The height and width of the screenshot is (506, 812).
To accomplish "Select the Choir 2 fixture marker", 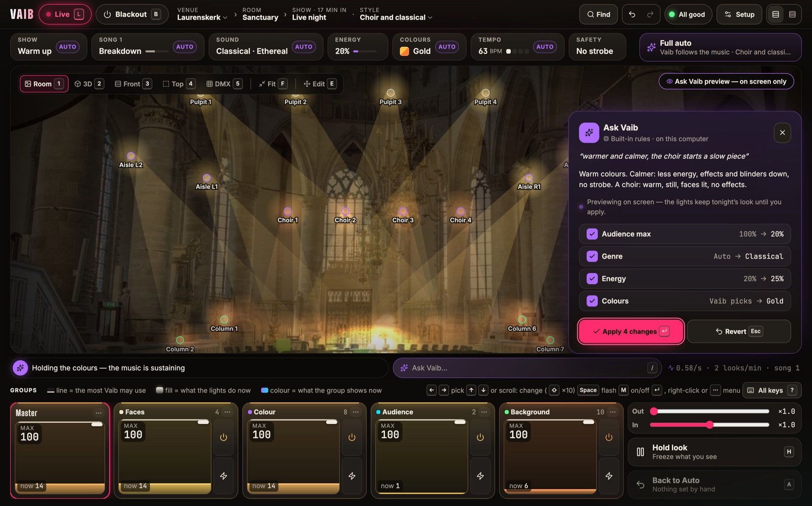I will coord(345,211).
